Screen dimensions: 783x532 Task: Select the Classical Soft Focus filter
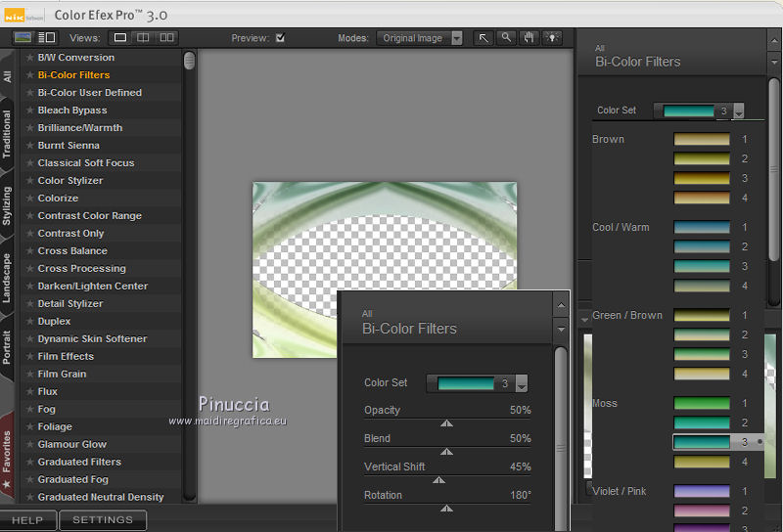tap(86, 163)
